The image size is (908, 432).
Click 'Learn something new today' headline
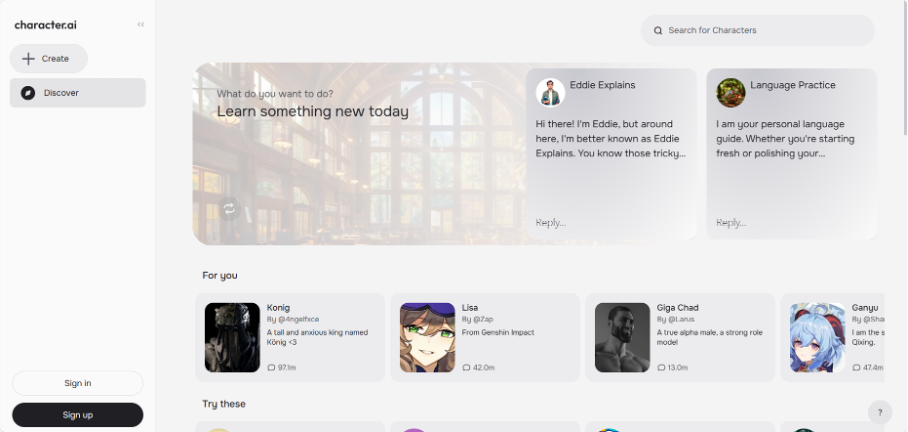pyautogui.click(x=313, y=112)
